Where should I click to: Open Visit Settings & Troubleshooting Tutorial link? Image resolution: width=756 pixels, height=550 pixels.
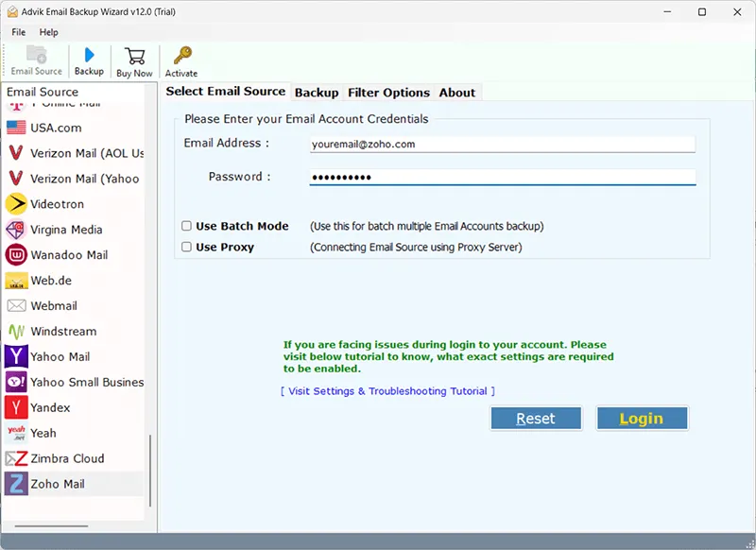pyautogui.click(x=387, y=391)
